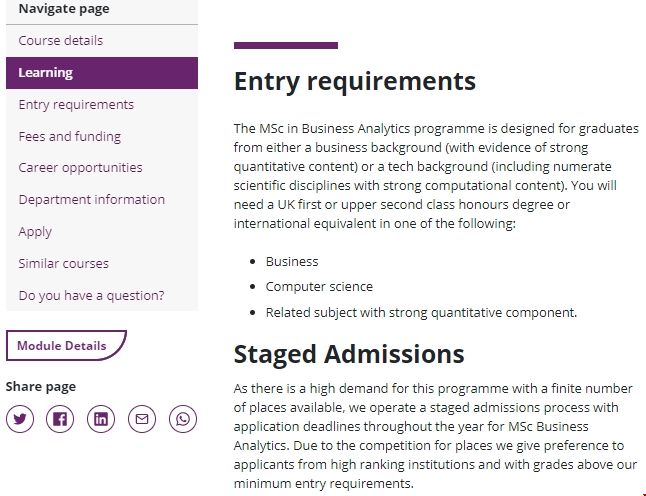Share page via email icon
The height and width of the screenshot is (496, 646).
point(142,419)
